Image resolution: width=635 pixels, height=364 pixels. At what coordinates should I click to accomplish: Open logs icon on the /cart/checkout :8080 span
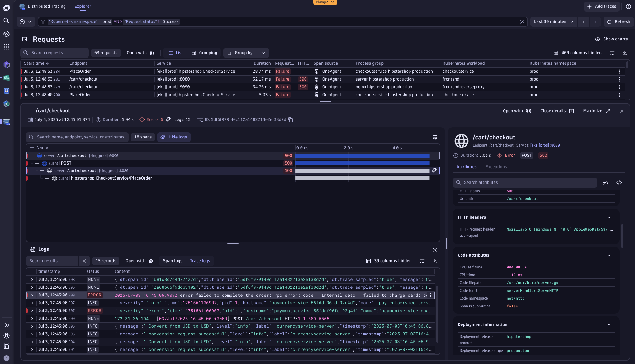tap(434, 171)
